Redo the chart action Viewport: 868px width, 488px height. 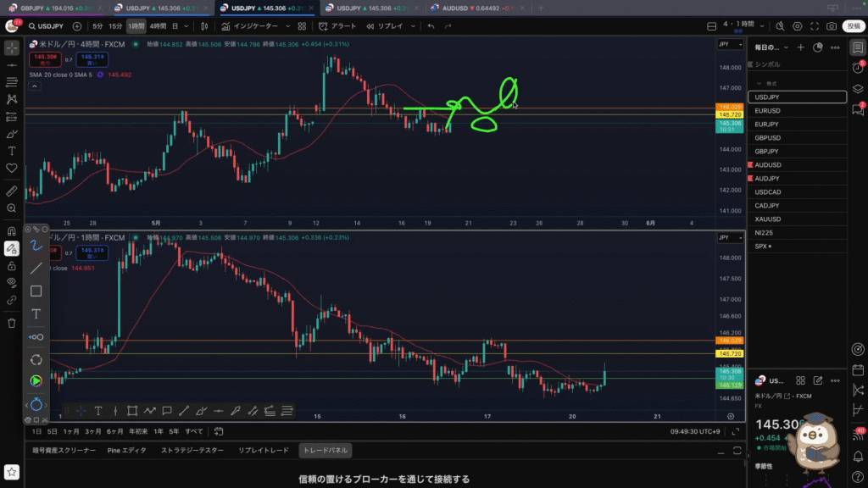point(448,26)
